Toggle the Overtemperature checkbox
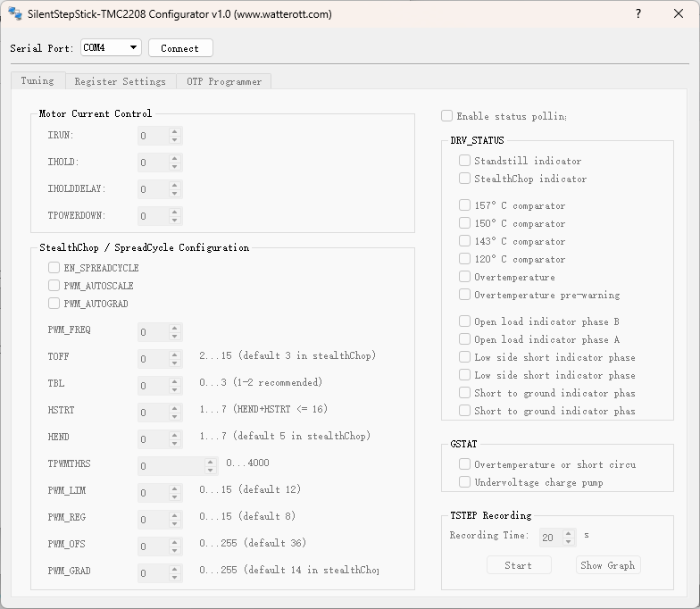 tap(464, 277)
